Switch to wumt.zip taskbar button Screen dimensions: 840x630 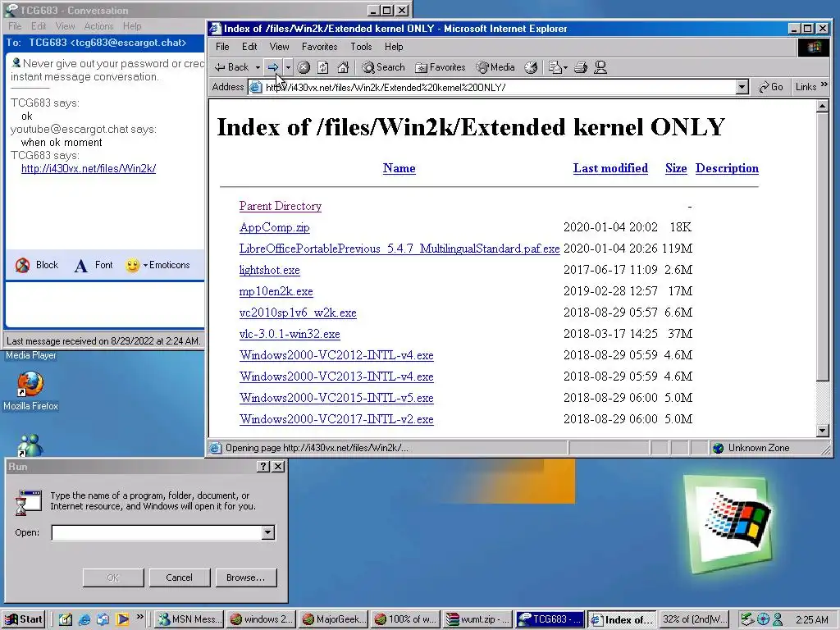pos(479,619)
